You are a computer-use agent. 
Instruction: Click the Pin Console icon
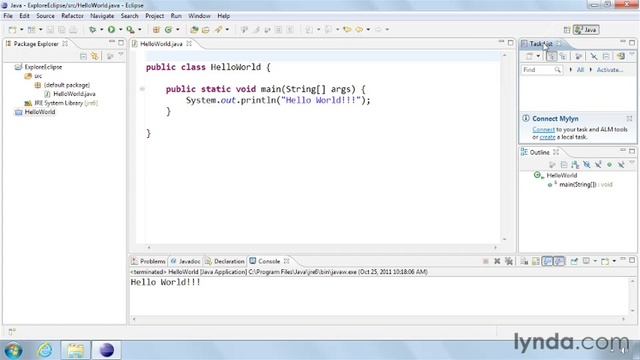(574, 261)
